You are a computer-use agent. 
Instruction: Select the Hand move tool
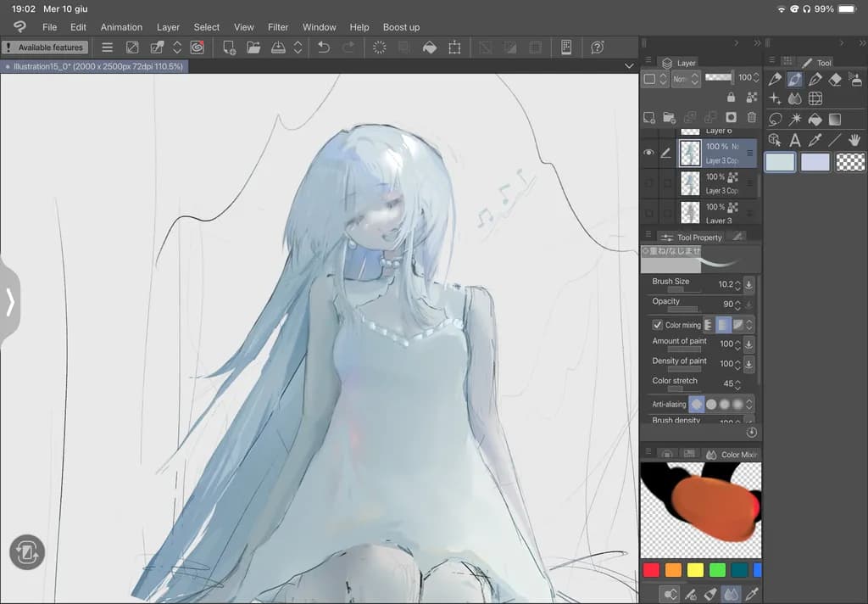point(854,140)
